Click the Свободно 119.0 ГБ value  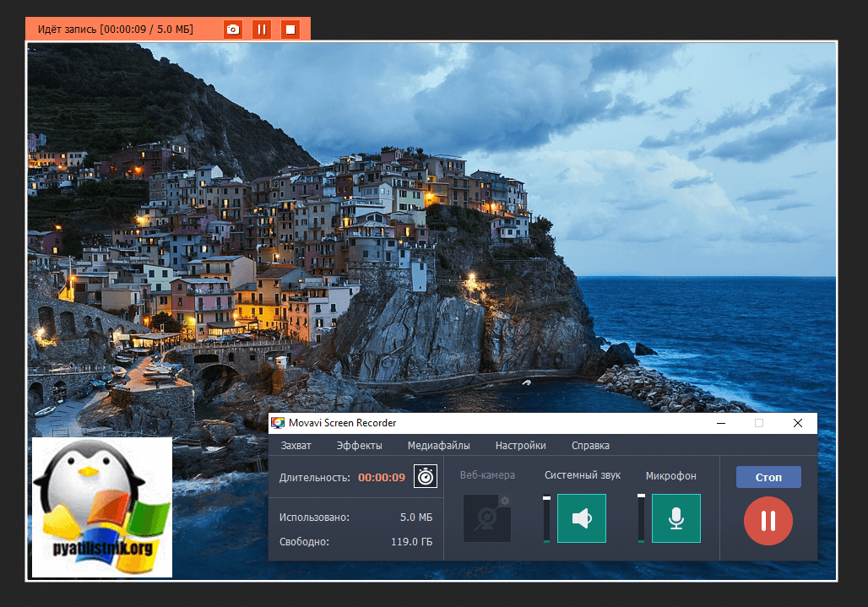(411, 542)
